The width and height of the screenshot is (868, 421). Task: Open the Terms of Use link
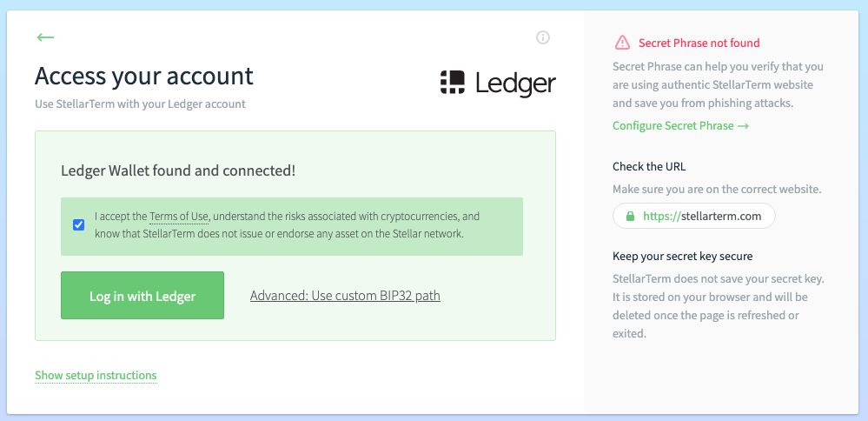180,217
